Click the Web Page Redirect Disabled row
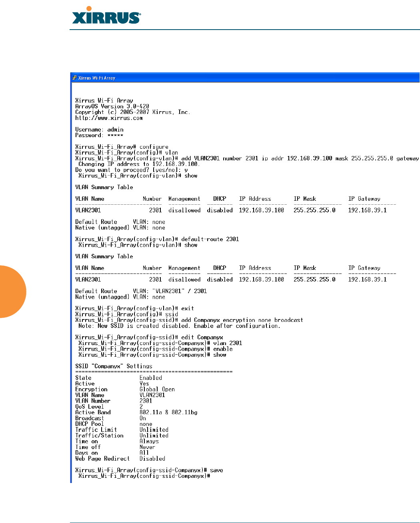420x523 pixels. [x=120, y=459]
